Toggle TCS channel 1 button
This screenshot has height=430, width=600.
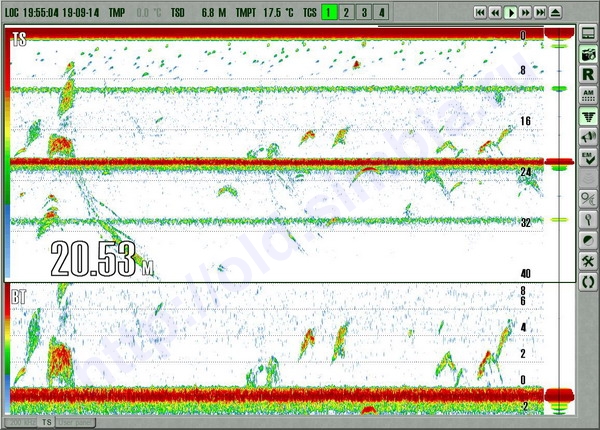(x=330, y=12)
